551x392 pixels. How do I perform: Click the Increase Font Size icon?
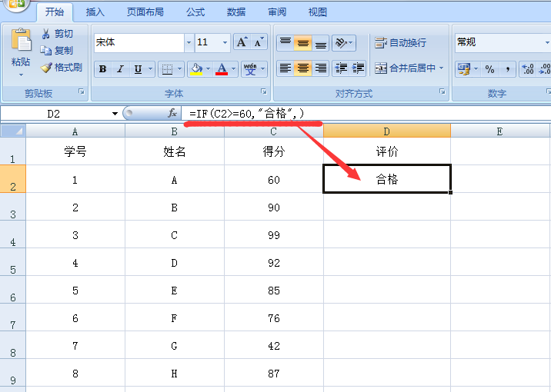(x=242, y=42)
